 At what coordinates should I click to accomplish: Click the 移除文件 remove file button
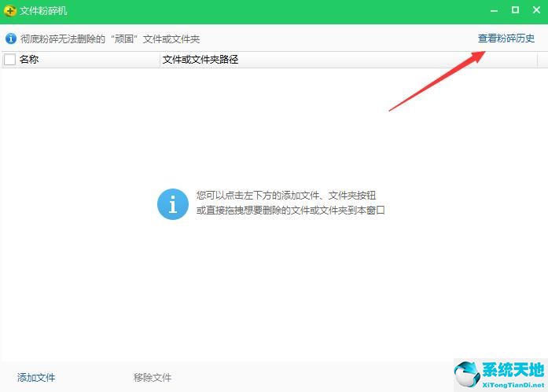(153, 377)
